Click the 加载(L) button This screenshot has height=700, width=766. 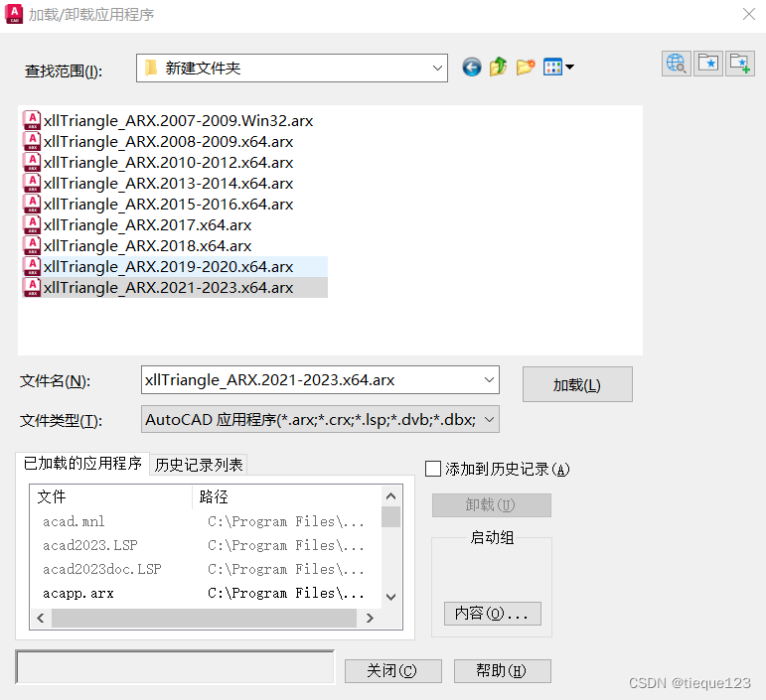click(x=577, y=384)
